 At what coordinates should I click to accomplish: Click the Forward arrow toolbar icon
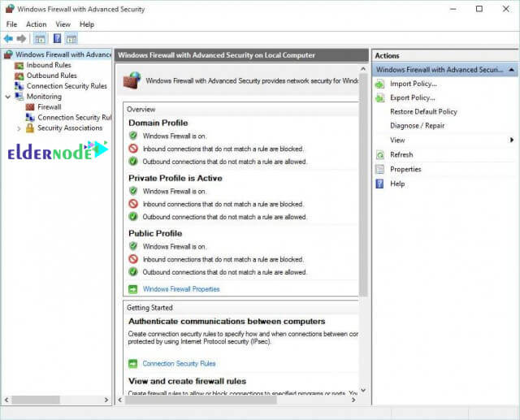[21, 39]
